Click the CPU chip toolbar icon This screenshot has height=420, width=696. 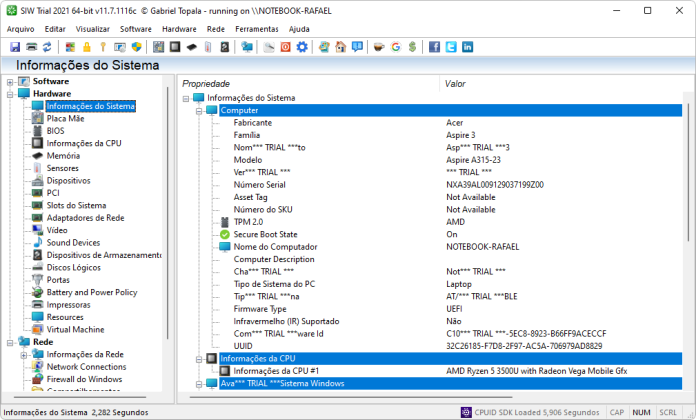coord(175,47)
